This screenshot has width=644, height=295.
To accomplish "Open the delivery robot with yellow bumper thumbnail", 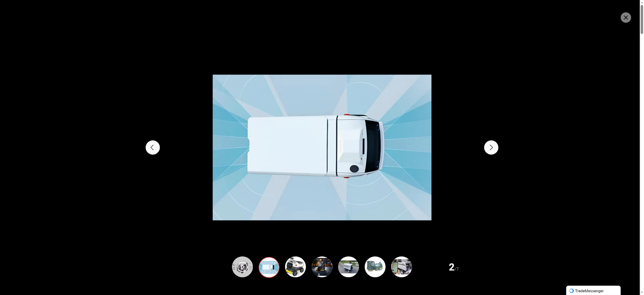I will [x=295, y=267].
